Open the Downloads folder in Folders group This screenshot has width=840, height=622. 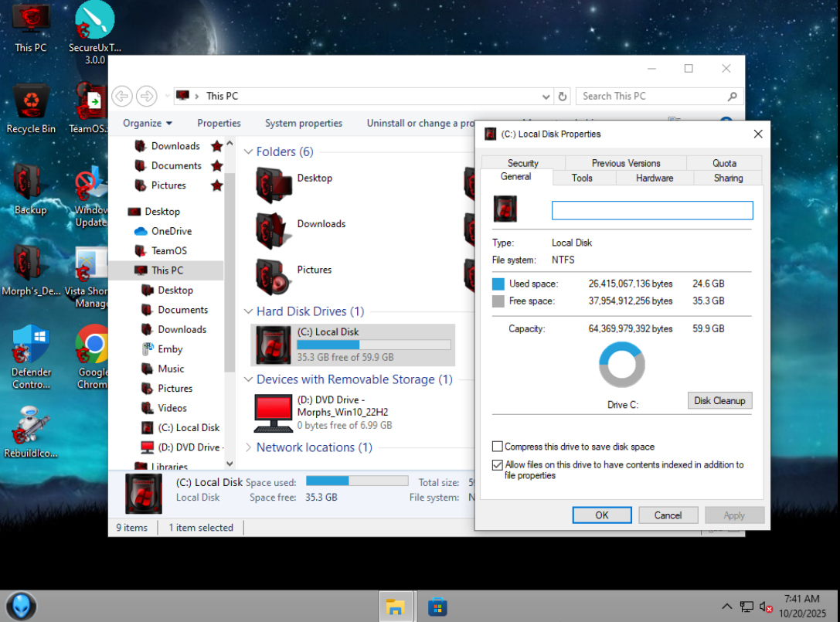(x=301, y=231)
